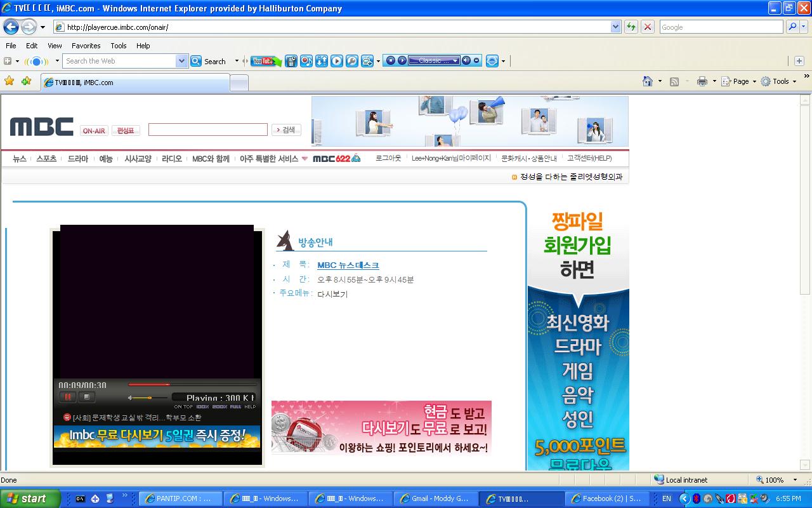Click the 드라마 navigation link

[78, 159]
